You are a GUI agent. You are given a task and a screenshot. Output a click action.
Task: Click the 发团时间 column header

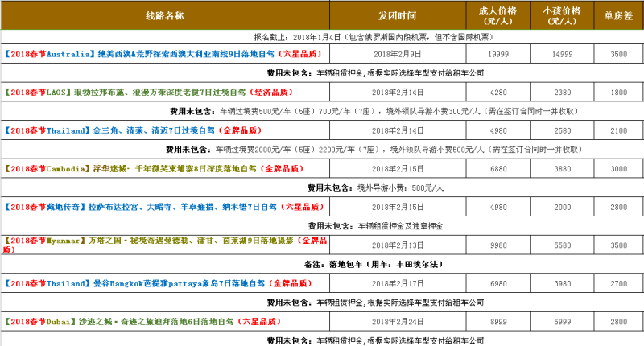[x=397, y=15]
